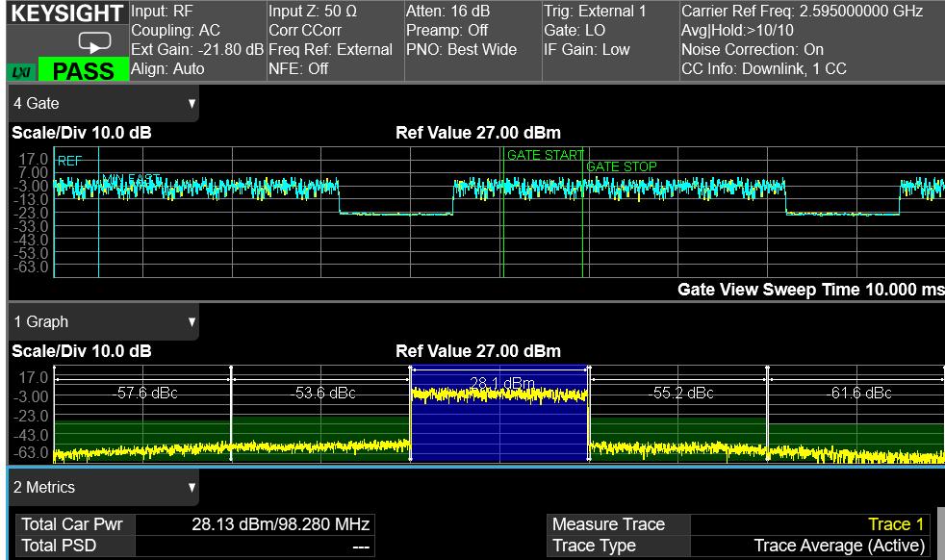
Task: Open the '4 Gate' window dropdown
Action: [103, 104]
